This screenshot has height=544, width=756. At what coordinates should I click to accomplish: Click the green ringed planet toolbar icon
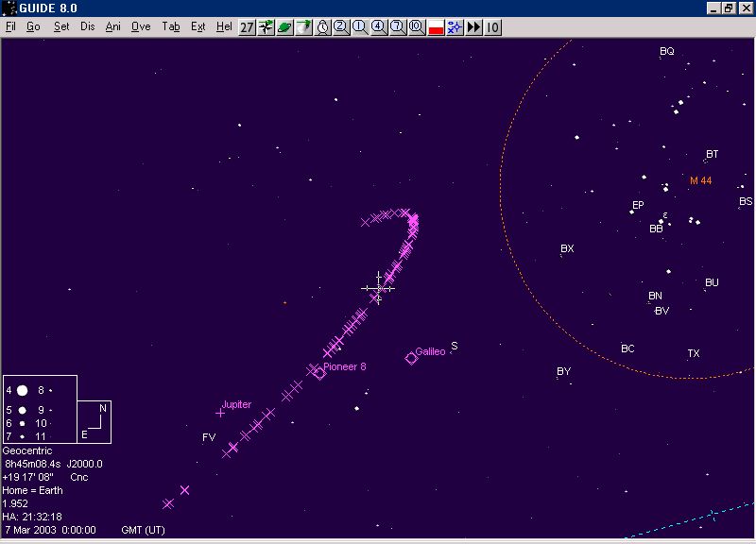(x=284, y=27)
